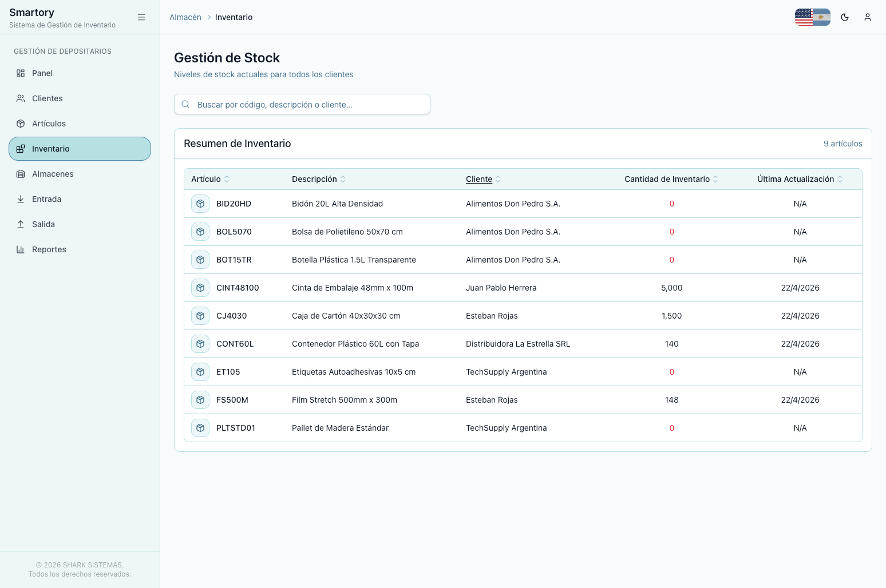Select the Entrada download-arrow icon
886x588 pixels.
[x=21, y=198]
